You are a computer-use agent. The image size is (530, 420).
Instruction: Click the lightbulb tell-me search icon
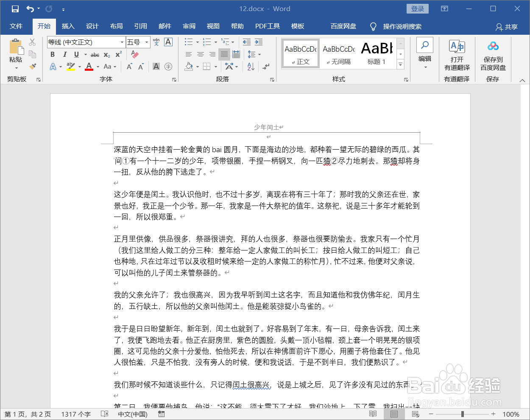coord(373,27)
